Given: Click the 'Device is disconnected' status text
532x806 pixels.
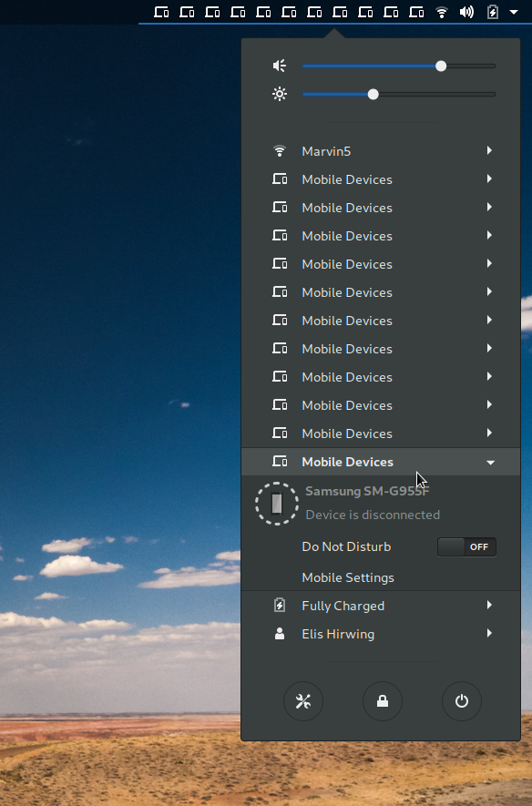Looking at the screenshot, I should click(x=373, y=515).
